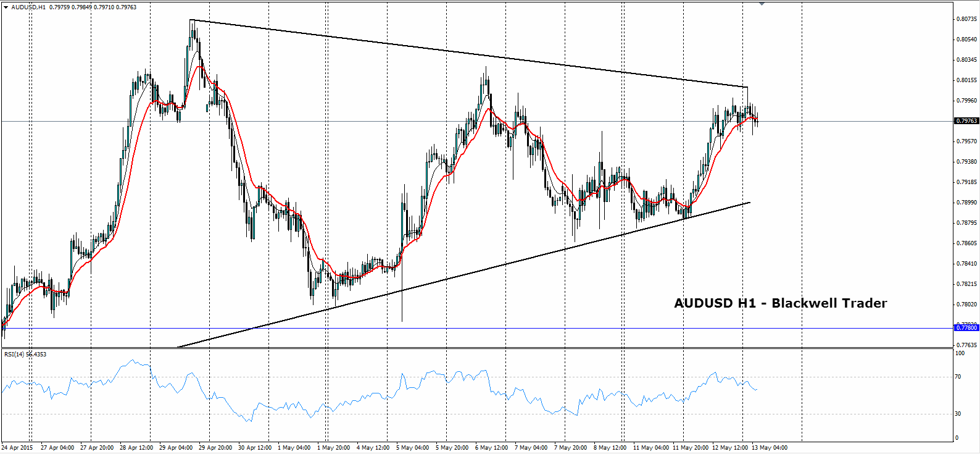
Task: Click the time label 4 May 12:00
Action: tap(373, 448)
